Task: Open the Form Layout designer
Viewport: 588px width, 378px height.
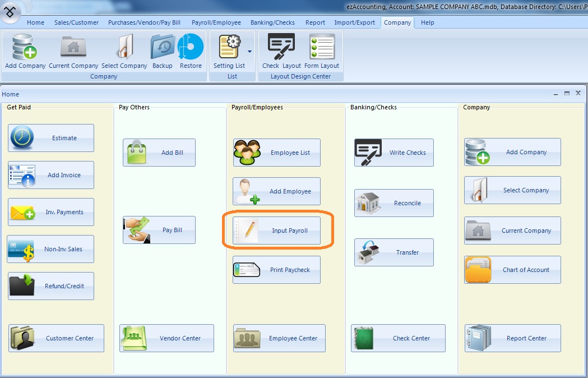Action: point(322,52)
